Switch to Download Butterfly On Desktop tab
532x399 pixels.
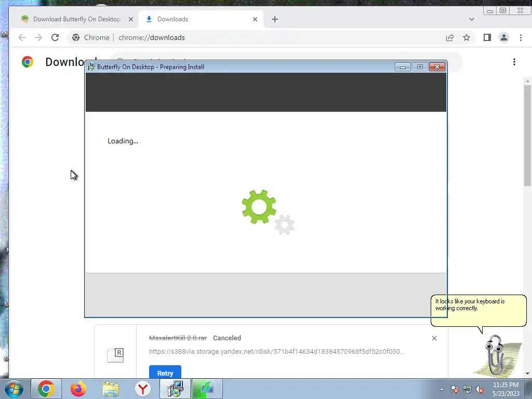(x=76, y=19)
